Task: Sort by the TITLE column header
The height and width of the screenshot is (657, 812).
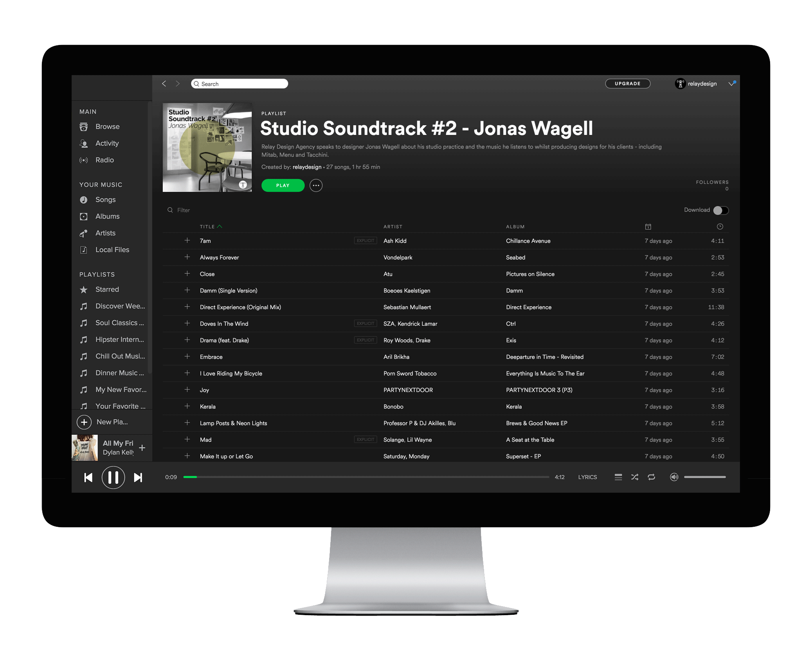Action: (x=207, y=227)
